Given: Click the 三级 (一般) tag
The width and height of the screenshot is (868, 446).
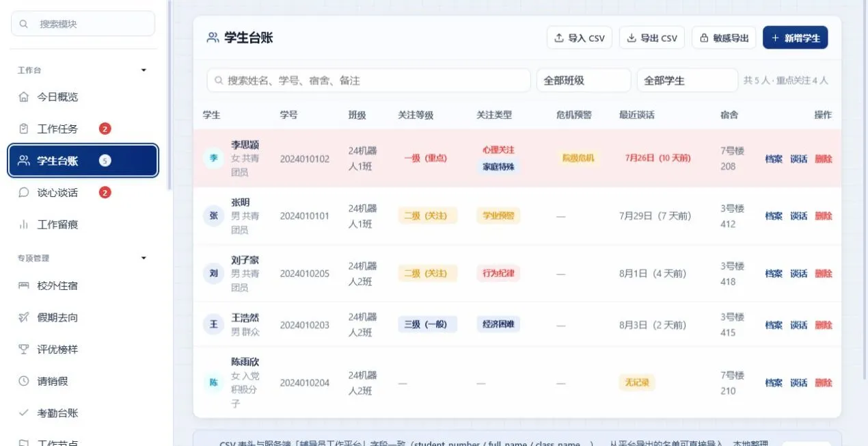Looking at the screenshot, I should coord(427,324).
